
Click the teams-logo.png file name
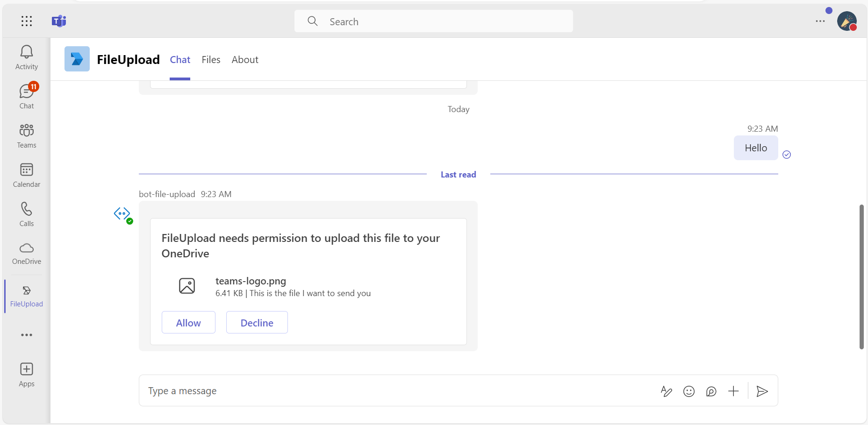click(x=251, y=281)
